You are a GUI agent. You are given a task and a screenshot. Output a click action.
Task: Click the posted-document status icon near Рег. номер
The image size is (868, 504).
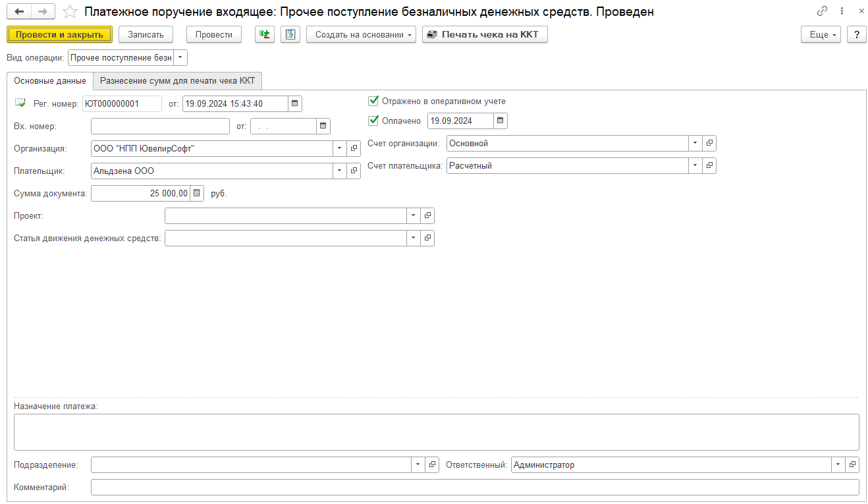tap(20, 103)
